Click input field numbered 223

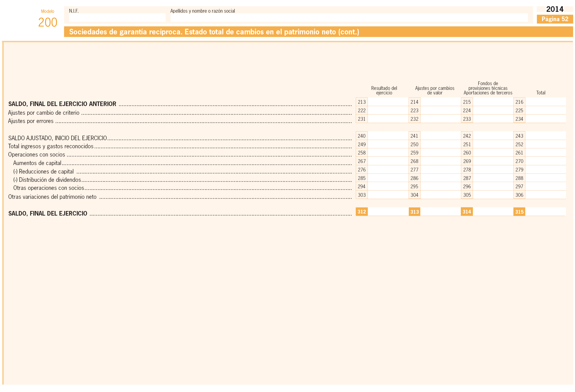(440, 110)
